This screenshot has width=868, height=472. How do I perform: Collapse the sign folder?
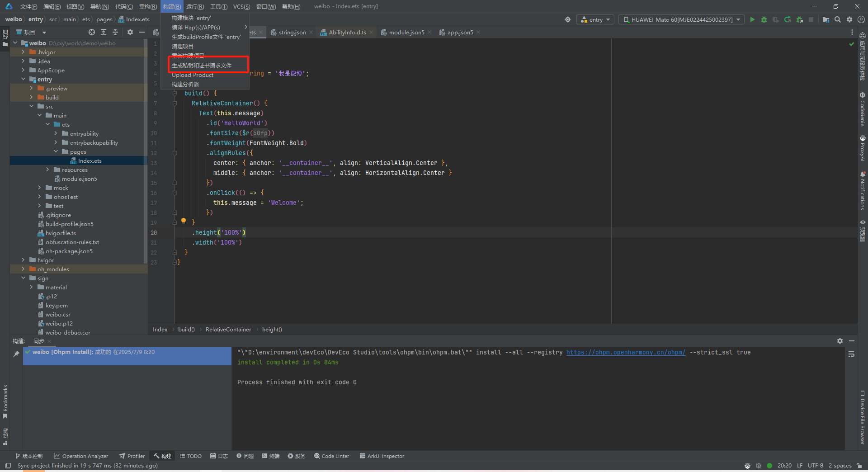[23, 278]
